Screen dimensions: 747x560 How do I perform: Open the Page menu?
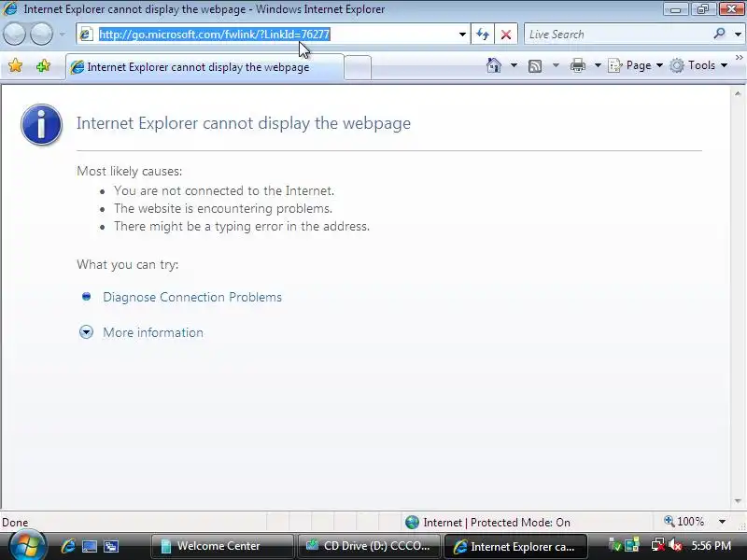pyautogui.click(x=636, y=65)
